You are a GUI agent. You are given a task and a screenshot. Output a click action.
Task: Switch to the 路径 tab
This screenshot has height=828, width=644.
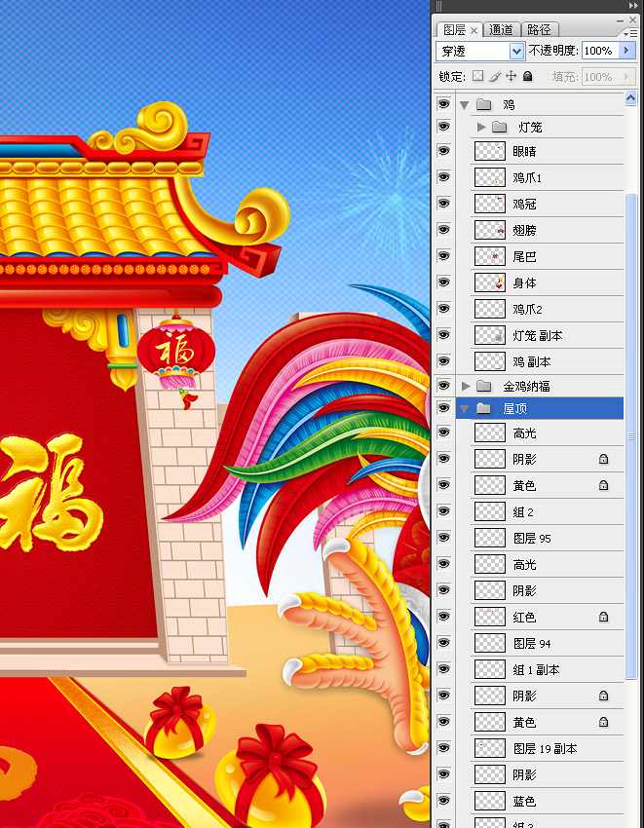(x=539, y=30)
